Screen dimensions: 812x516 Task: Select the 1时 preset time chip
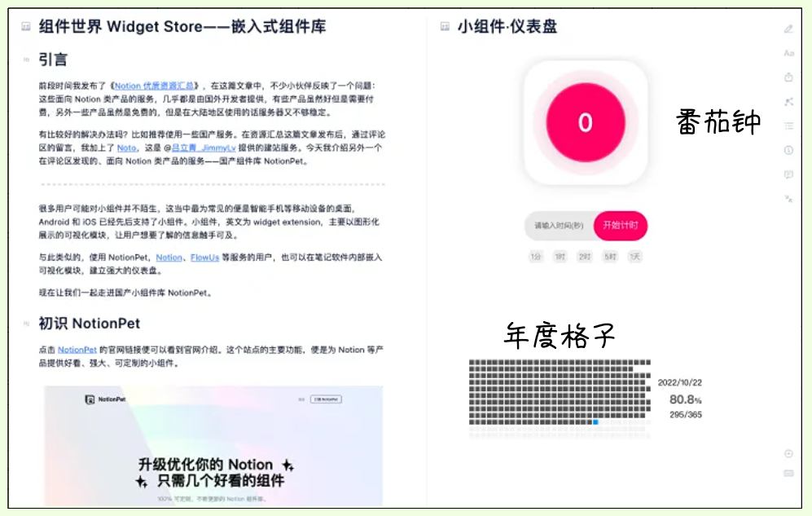point(560,257)
